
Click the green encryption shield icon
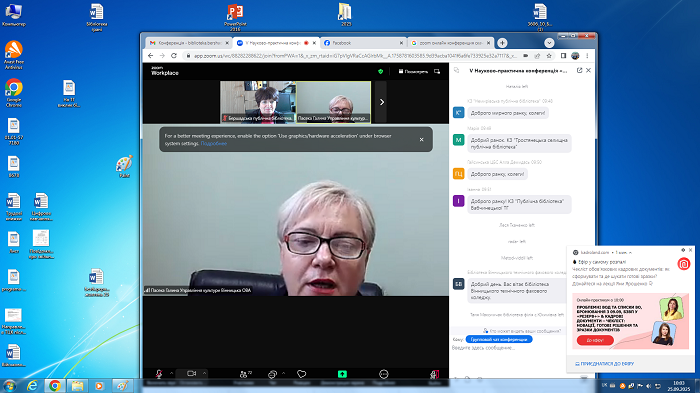click(x=380, y=71)
